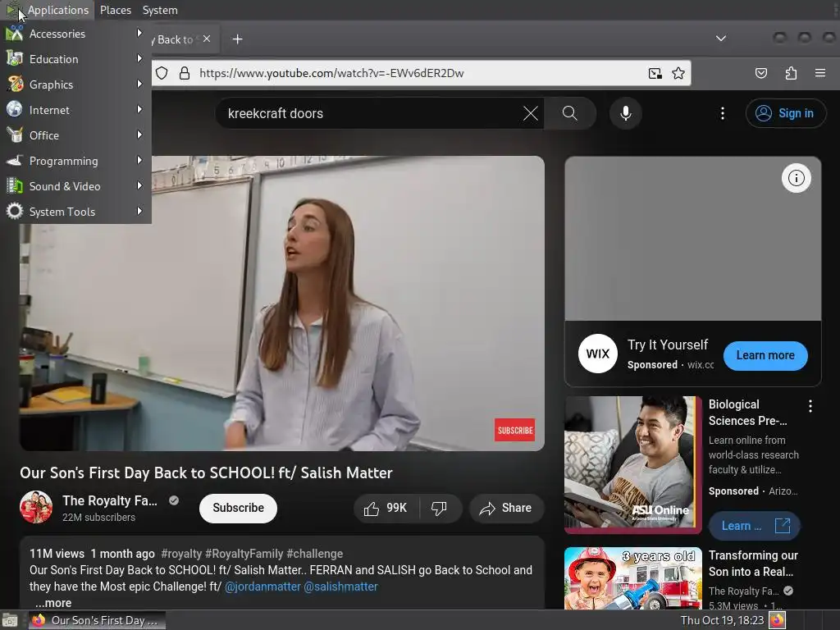Open the Programming submenu
Screen dimensions: 840x630
point(75,161)
